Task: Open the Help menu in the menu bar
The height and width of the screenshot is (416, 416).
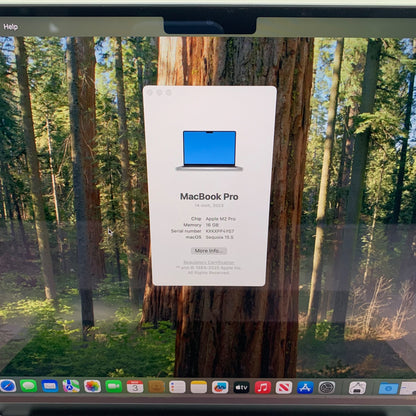Action: [x=10, y=27]
